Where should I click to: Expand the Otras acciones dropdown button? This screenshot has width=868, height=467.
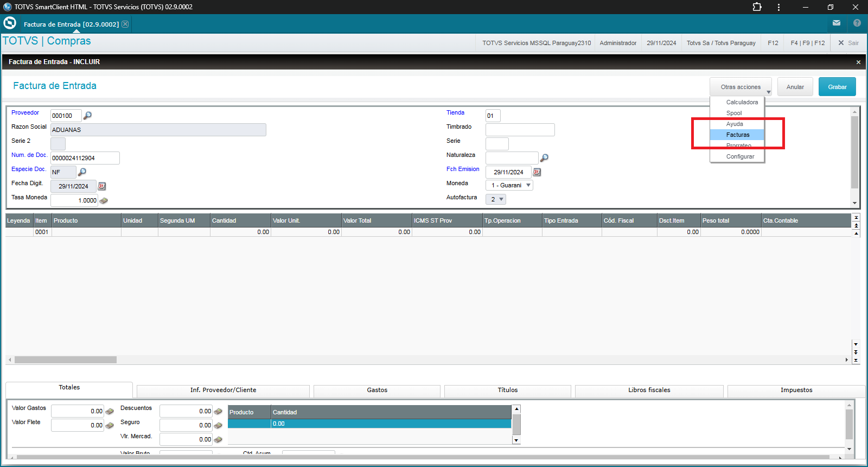point(741,87)
